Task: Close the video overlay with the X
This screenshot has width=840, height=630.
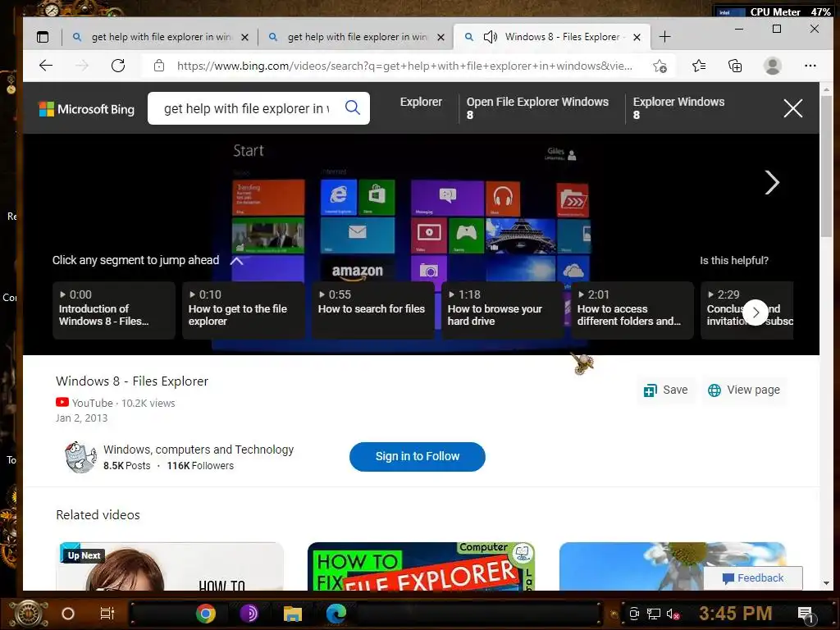Action: click(x=793, y=108)
